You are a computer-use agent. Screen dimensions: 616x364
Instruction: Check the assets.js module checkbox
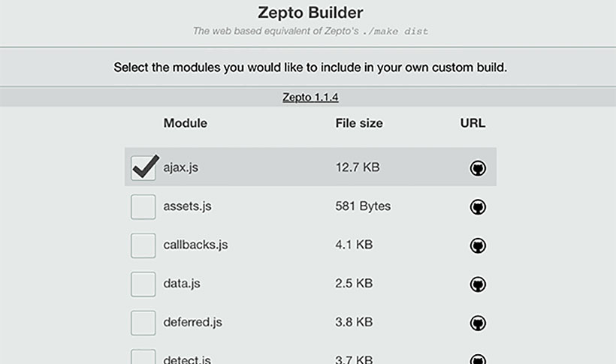coord(143,206)
